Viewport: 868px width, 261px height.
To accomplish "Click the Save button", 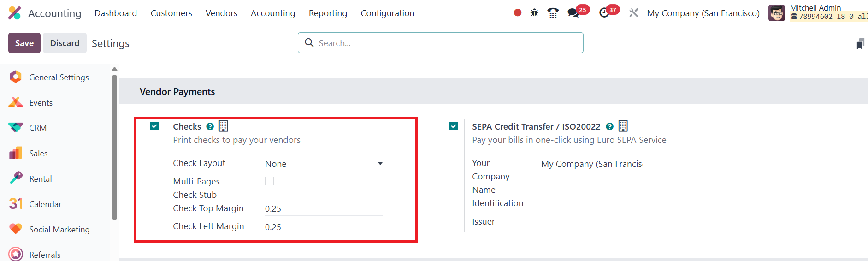I will 24,43.
